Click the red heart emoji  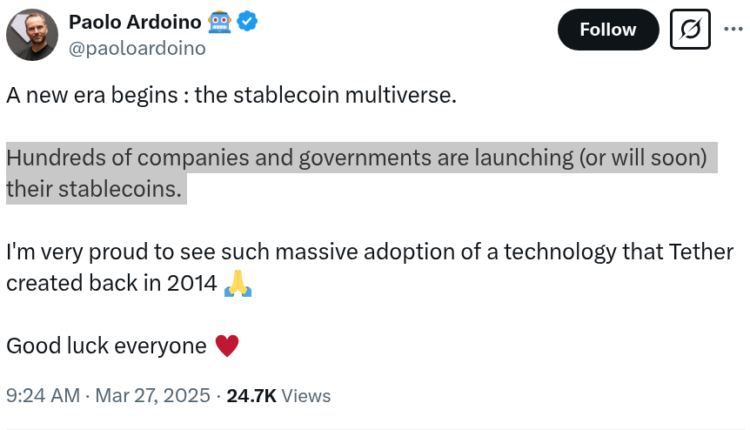tap(228, 346)
